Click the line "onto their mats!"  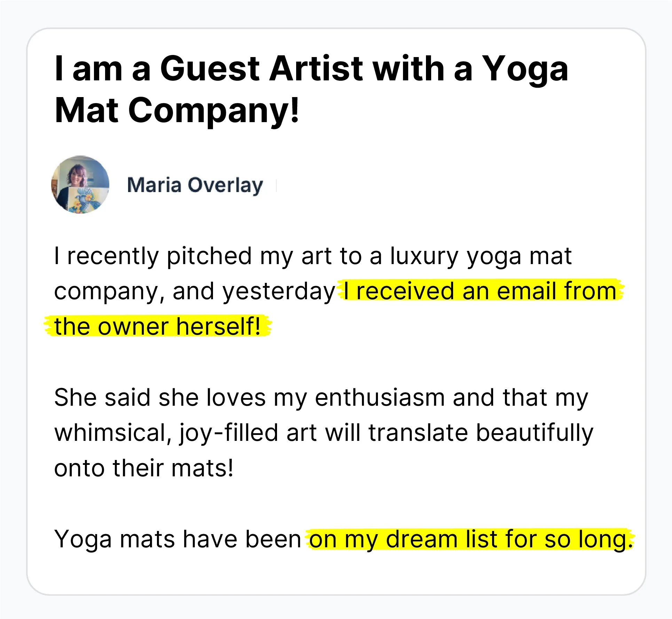(x=143, y=468)
